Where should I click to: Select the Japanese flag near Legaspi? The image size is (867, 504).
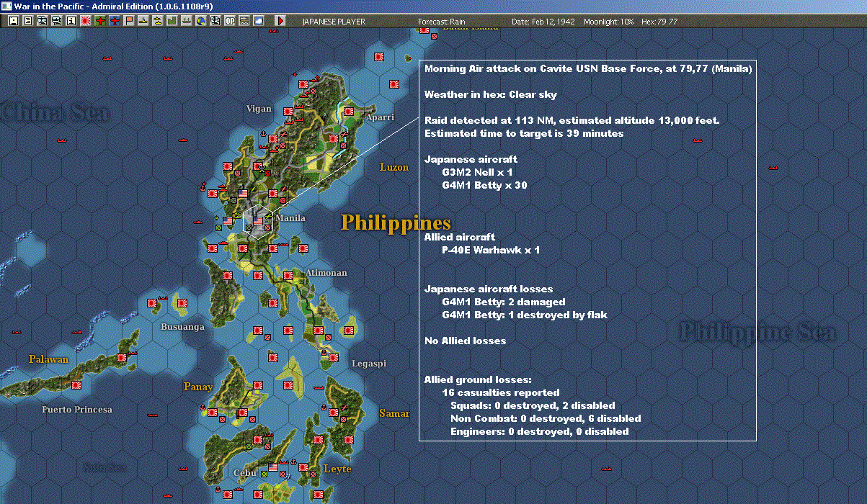pos(334,358)
